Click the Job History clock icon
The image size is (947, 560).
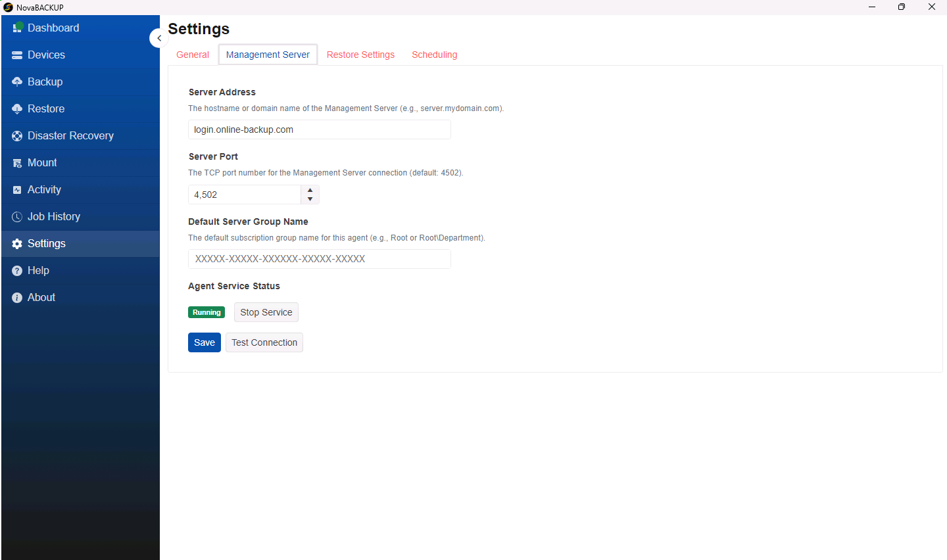17,217
